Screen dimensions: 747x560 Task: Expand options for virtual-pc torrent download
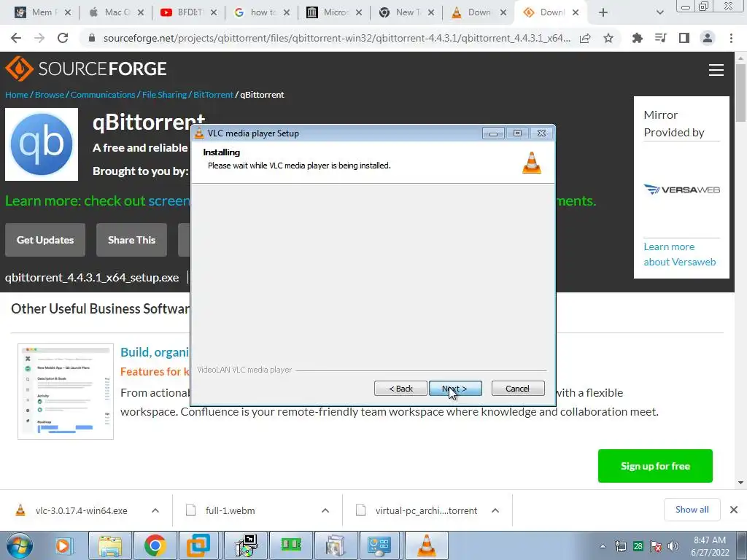click(495, 510)
